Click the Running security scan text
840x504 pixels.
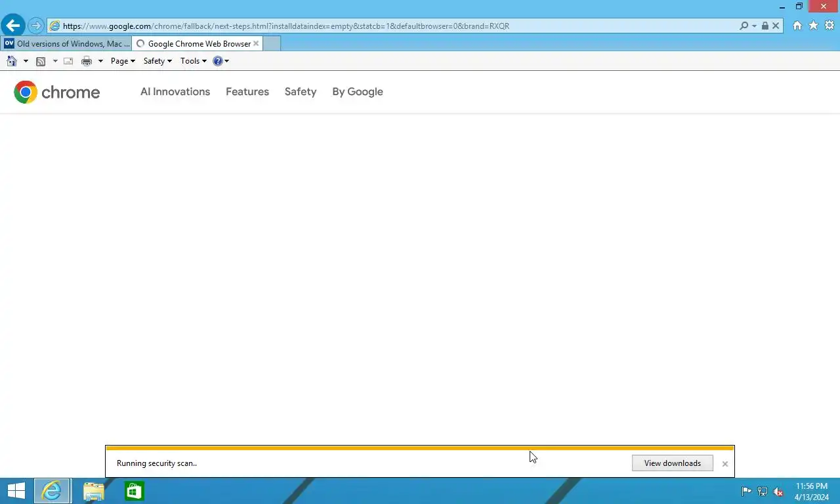(x=157, y=463)
